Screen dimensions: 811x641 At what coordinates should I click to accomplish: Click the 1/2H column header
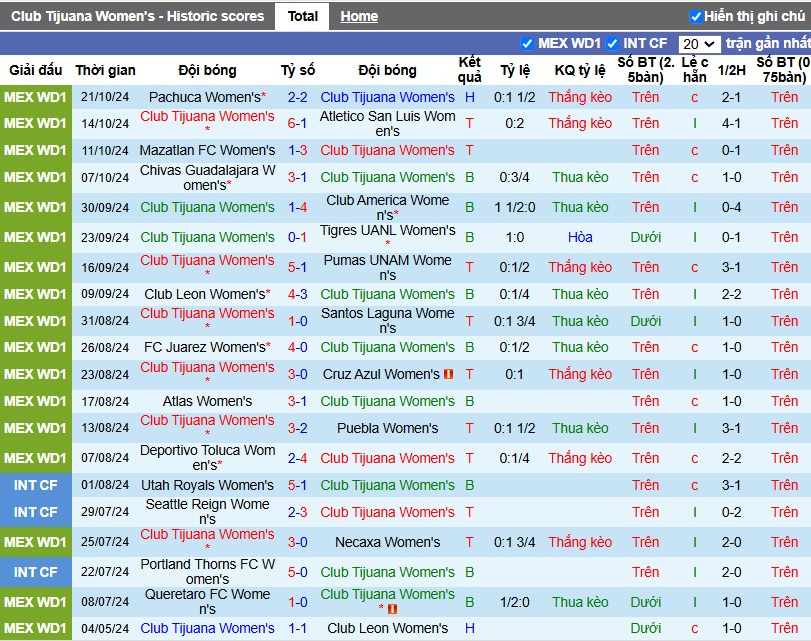(731, 70)
